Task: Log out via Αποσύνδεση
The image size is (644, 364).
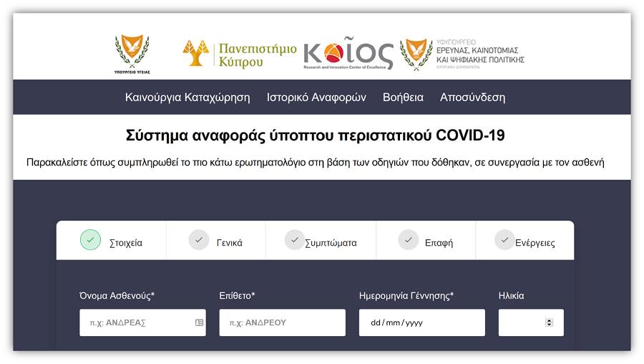Action: pos(472,97)
